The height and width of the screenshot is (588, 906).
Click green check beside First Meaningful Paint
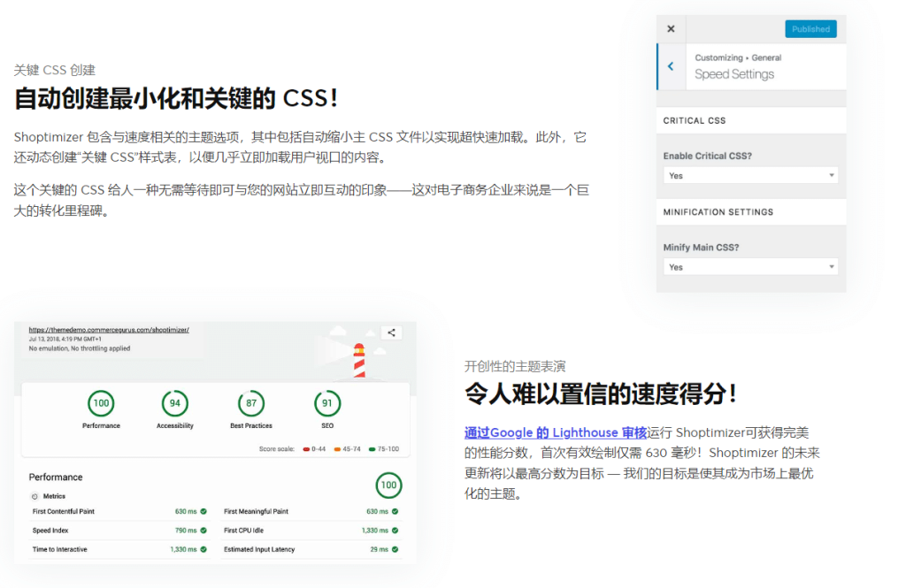[395, 511]
